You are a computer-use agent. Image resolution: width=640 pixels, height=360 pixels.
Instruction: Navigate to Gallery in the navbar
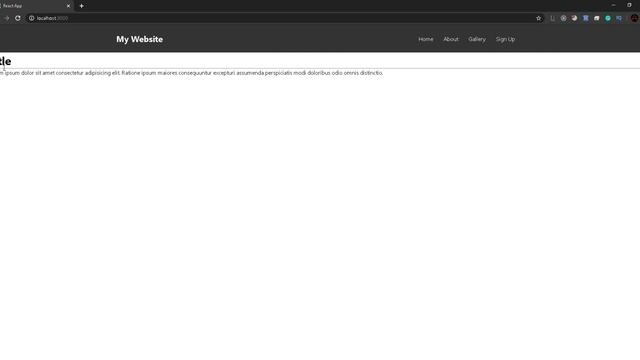[x=477, y=39]
